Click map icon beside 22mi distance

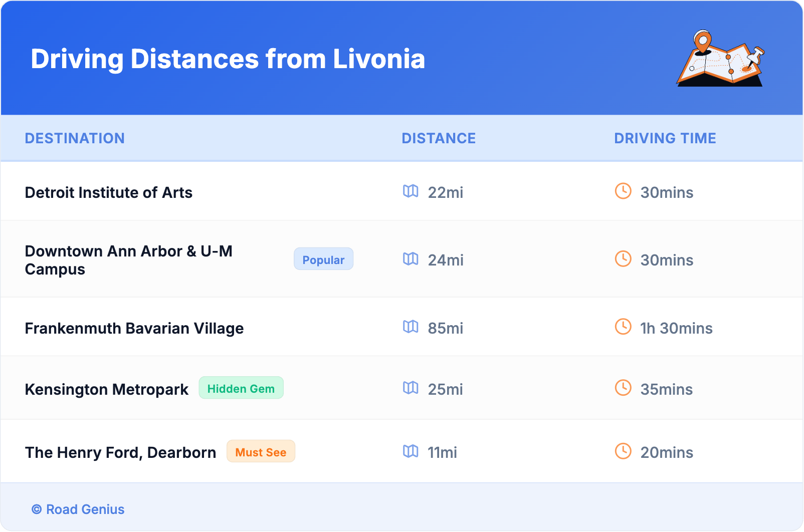click(411, 191)
